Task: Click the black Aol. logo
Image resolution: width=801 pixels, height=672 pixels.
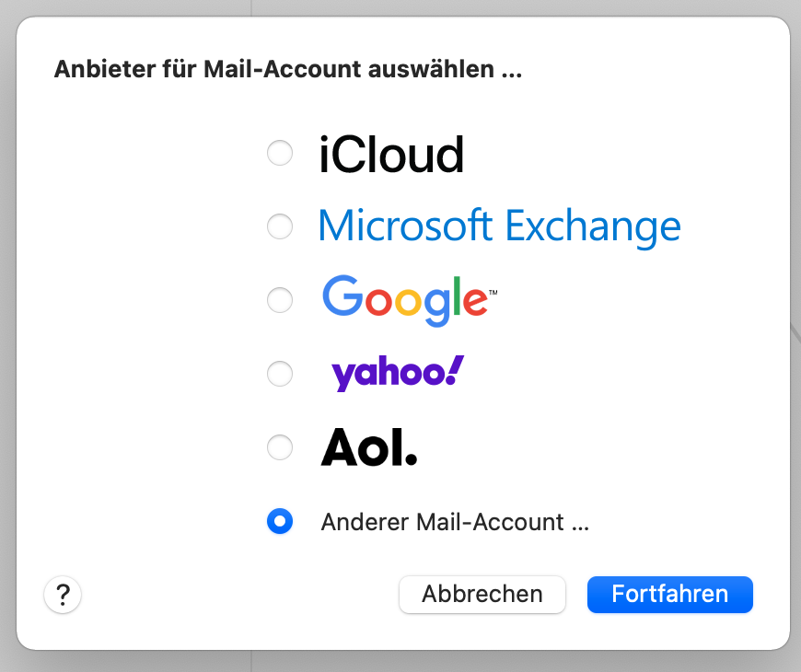Action: 368,447
